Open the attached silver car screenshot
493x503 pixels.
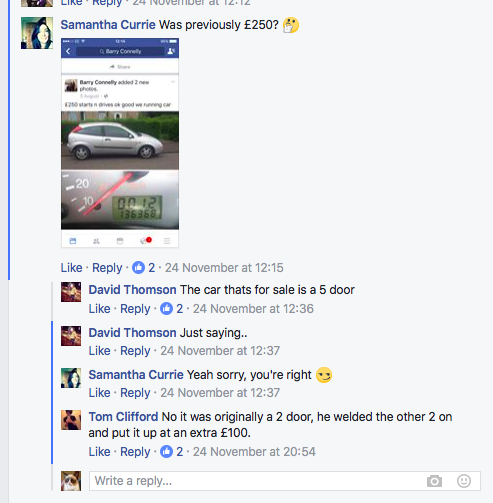pyautogui.click(x=120, y=143)
